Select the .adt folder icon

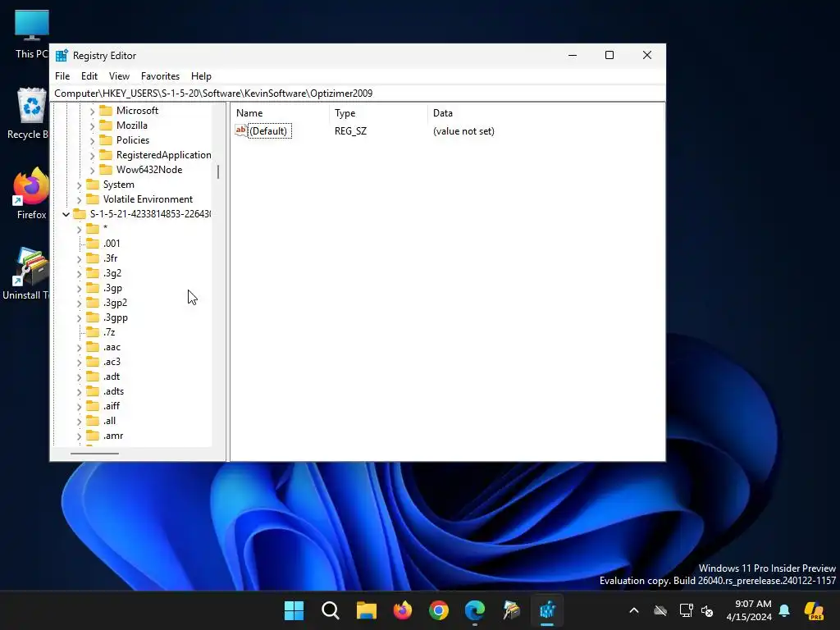pyautogui.click(x=93, y=377)
